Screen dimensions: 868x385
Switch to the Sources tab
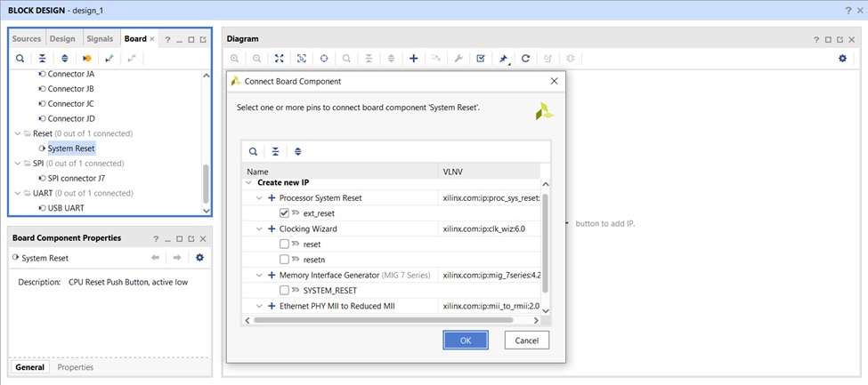(x=27, y=39)
